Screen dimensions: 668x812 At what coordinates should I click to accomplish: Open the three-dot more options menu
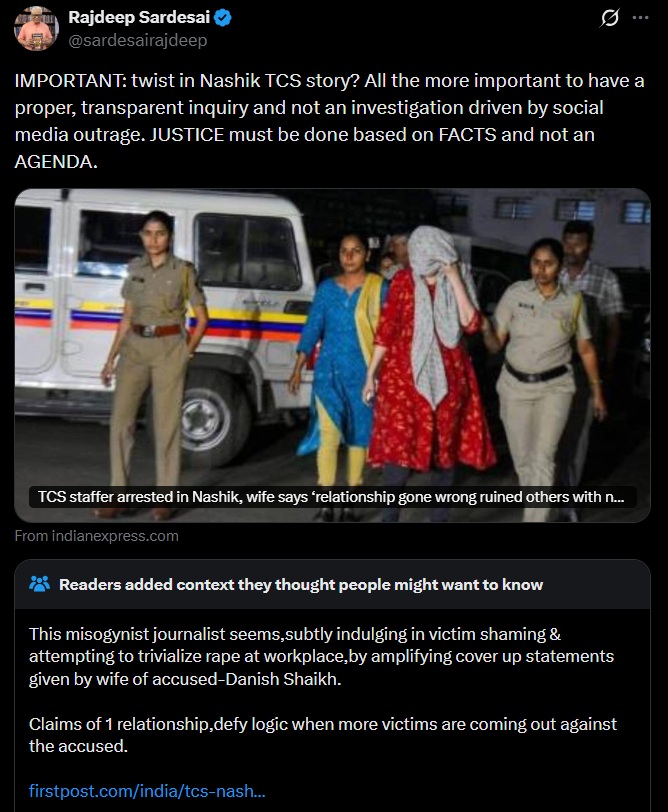pos(641,18)
